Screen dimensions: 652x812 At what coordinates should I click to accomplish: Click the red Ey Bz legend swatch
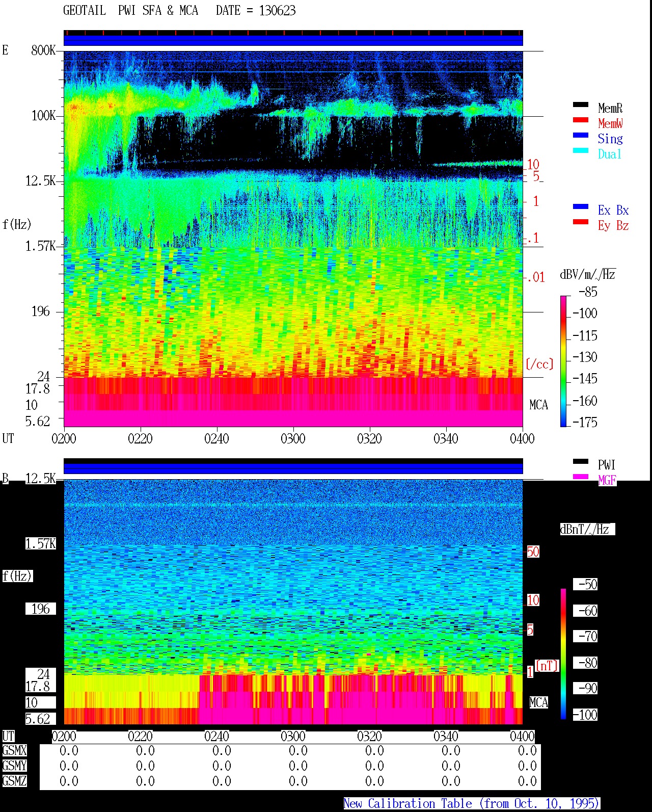pyautogui.click(x=581, y=222)
